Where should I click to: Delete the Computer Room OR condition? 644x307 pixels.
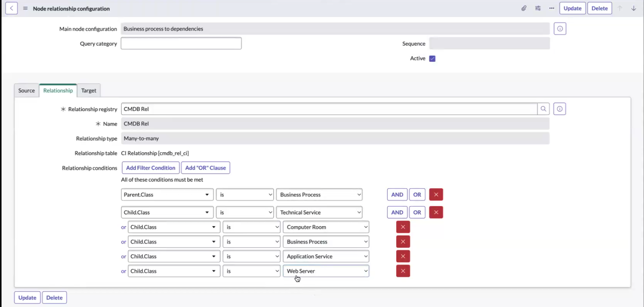click(403, 227)
